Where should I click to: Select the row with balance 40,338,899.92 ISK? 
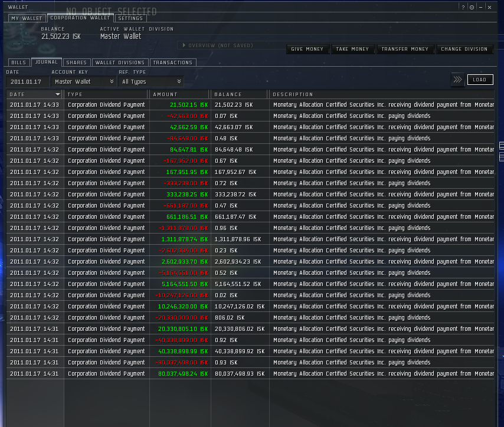coord(250,351)
